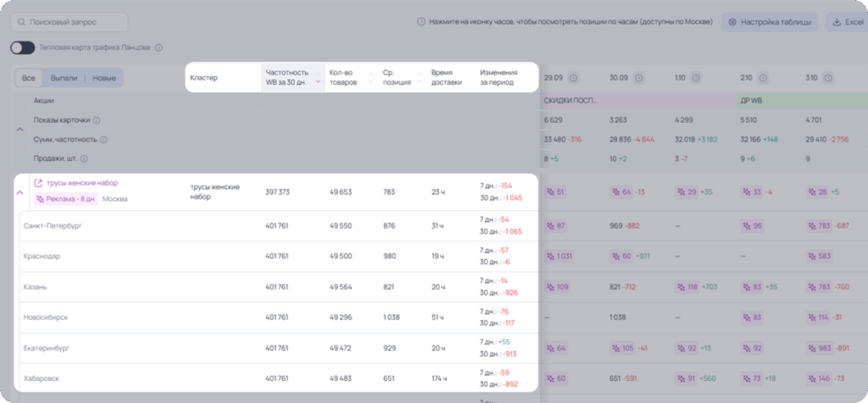Click Yekaterinburg ad position badge 983
The height and width of the screenshot is (403, 868).
click(x=821, y=348)
